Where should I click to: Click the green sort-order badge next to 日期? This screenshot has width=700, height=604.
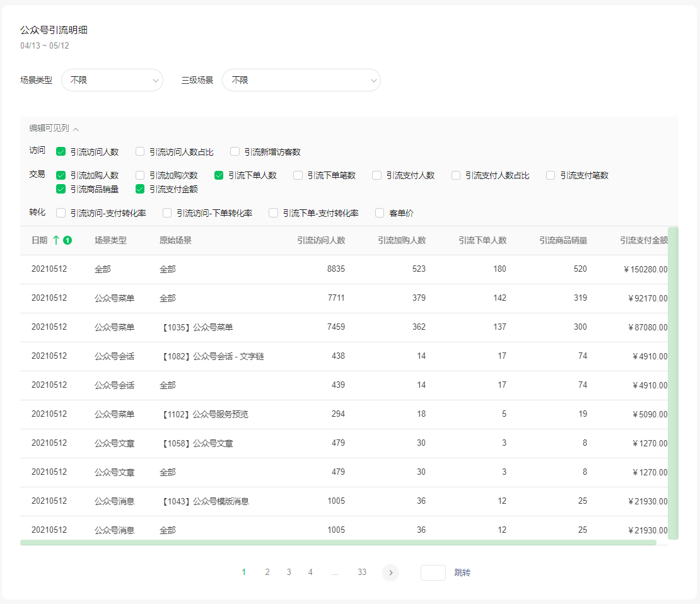coord(67,240)
